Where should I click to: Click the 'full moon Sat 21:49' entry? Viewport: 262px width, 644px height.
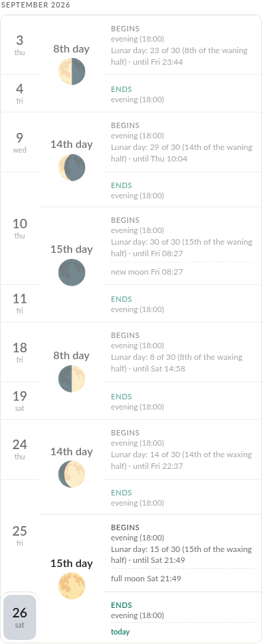pyautogui.click(x=146, y=579)
